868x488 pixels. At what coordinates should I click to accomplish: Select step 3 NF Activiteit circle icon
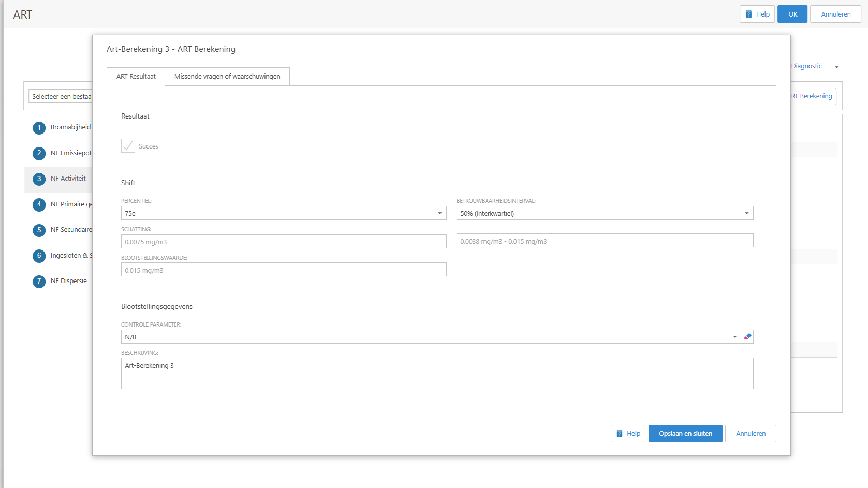39,179
